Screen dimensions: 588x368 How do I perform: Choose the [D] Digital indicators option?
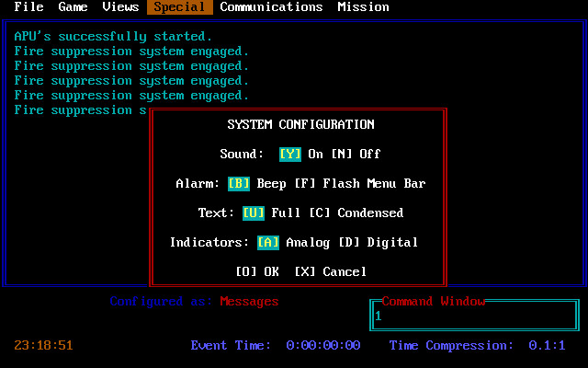378,243
